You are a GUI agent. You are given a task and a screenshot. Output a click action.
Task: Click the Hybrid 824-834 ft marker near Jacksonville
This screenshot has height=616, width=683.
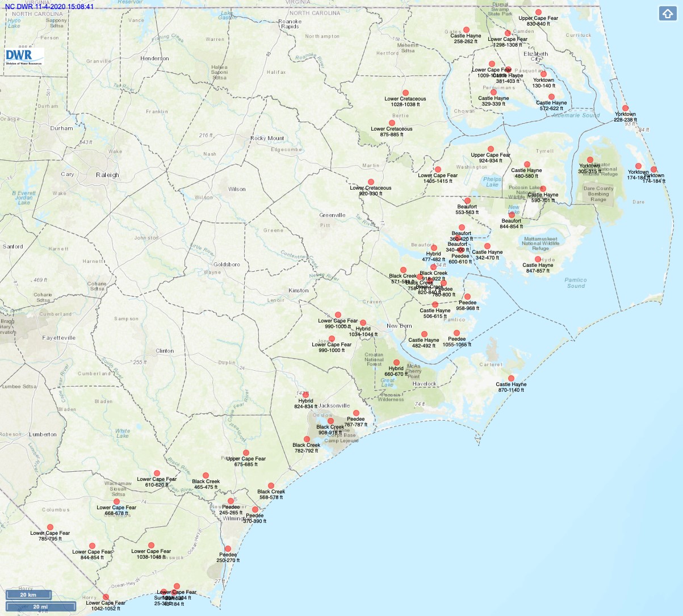click(x=305, y=393)
